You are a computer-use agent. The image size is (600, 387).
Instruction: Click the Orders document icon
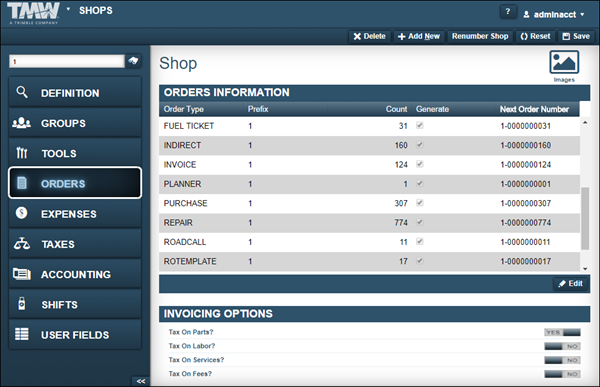[x=22, y=183]
